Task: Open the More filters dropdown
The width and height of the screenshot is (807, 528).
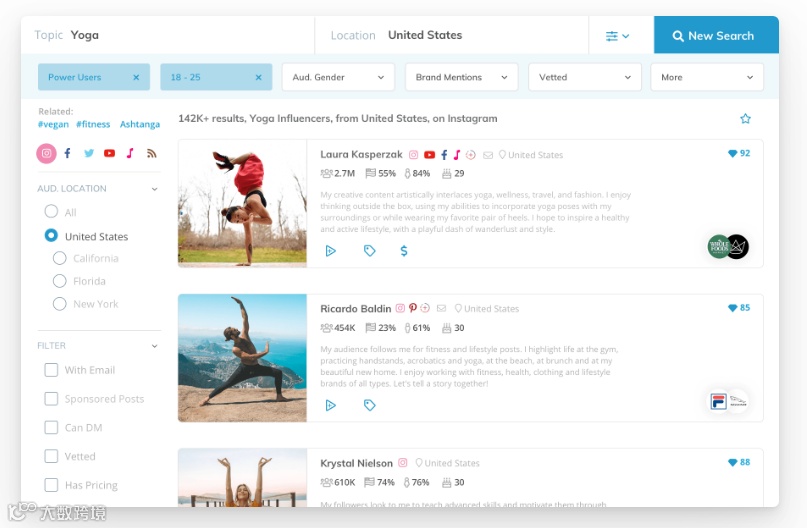Action: (x=707, y=77)
